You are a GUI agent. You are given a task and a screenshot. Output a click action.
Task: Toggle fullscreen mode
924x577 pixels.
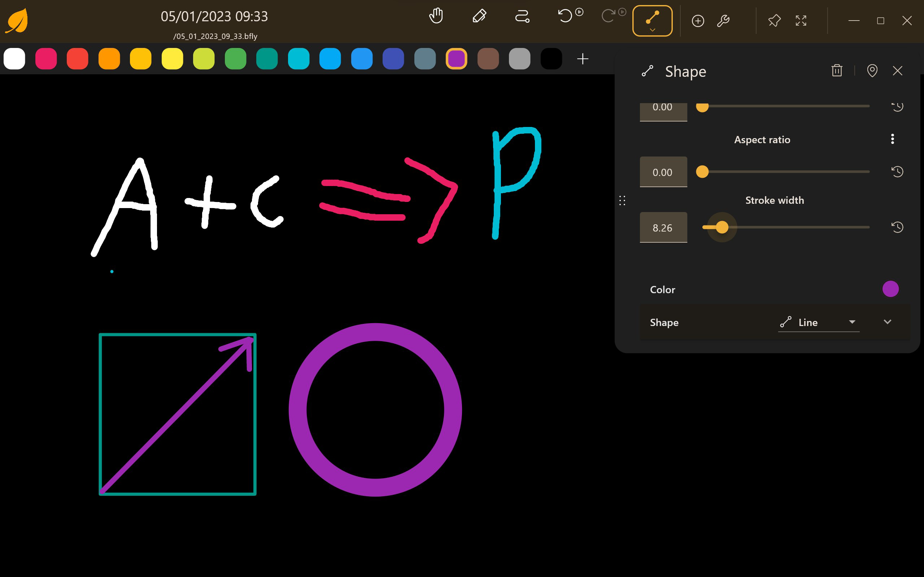click(801, 21)
